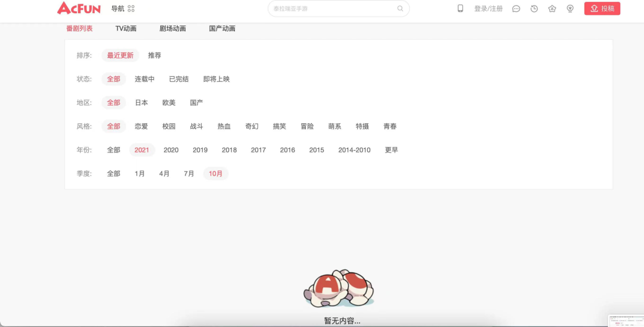Filter style by 战斗
The image size is (644, 327).
[196, 126]
